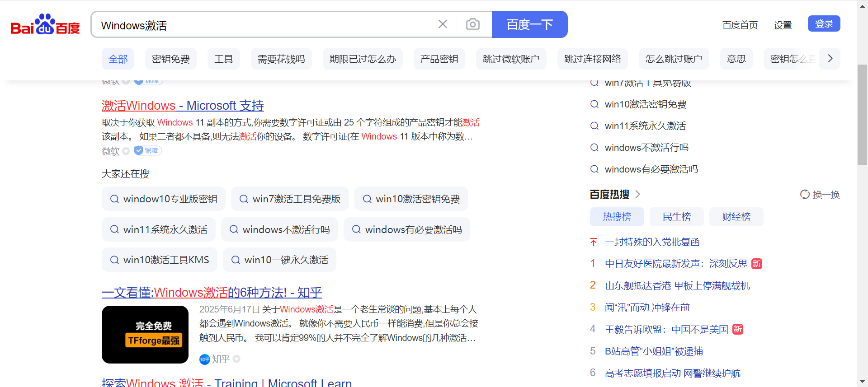Open 激活Windows - Microsoft 支持 result
This screenshot has height=387, width=868.
pyautogui.click(x=183, y=105)
